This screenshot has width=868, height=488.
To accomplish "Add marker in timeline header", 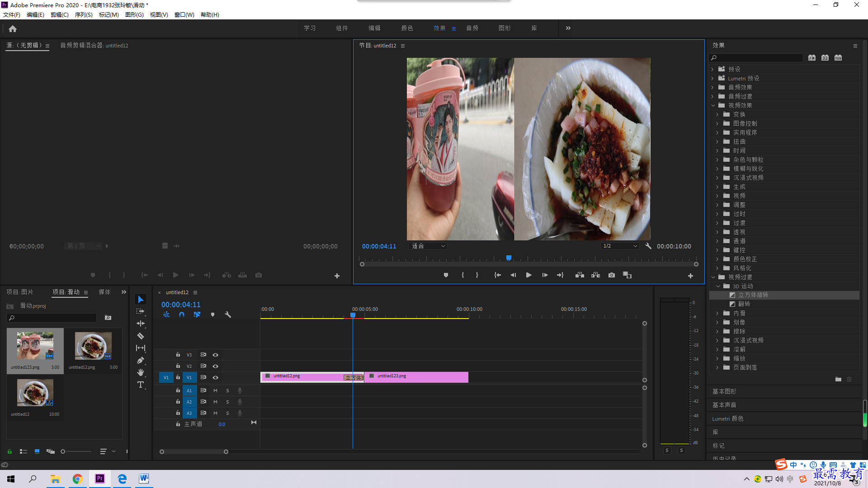I will 212,314.
